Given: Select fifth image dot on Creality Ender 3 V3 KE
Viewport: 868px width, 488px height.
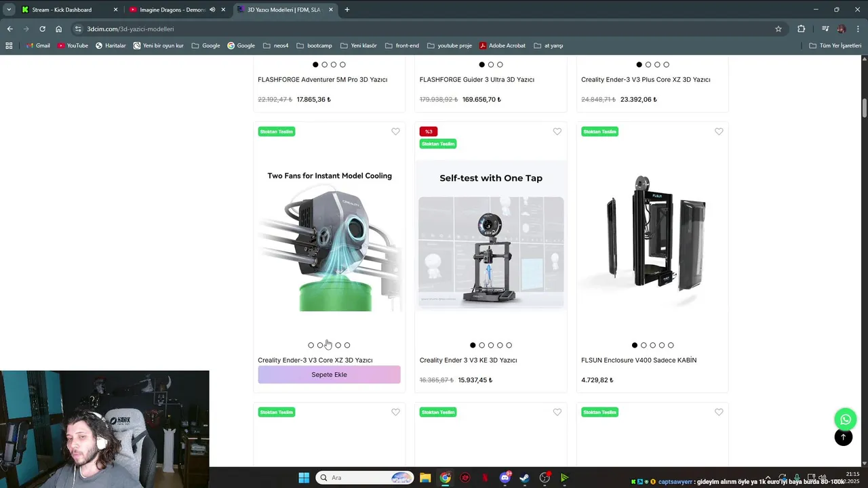Looking at the screenshot, I should (509, 345).
